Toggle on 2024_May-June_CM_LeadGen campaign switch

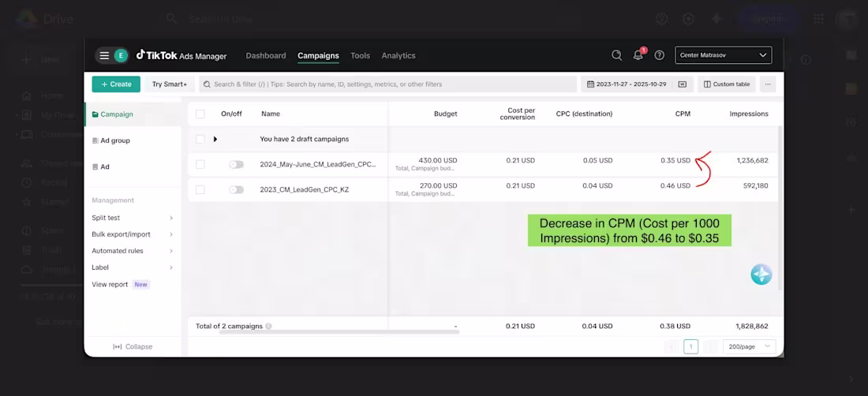[x=237, y=164]
